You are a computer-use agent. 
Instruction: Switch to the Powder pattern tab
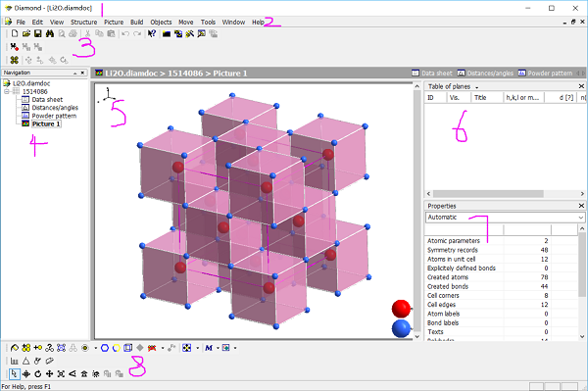pyautogui.click(x=545, y=73)
